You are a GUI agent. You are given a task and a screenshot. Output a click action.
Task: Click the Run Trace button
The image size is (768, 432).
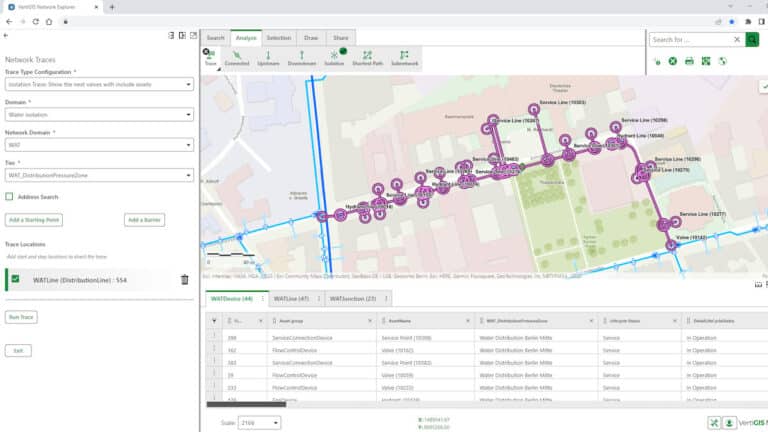[x=22, y=317]
